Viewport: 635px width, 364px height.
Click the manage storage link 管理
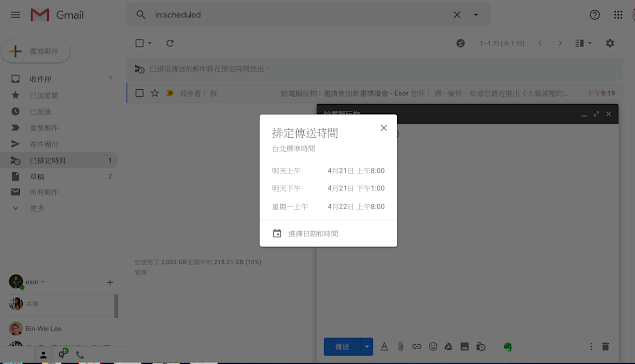141,272
